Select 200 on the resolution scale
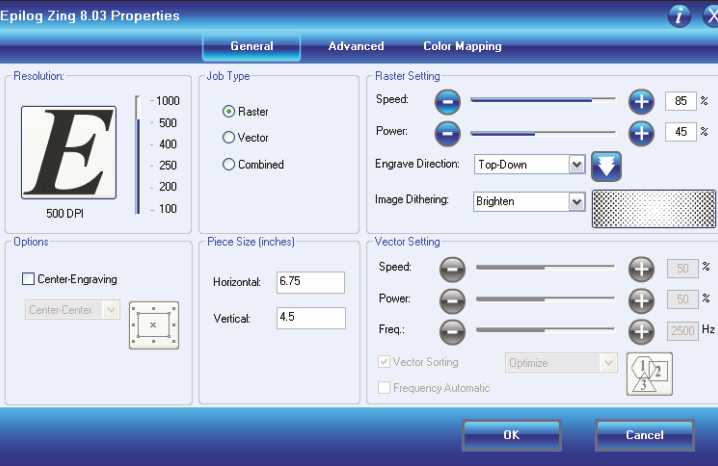Screen dimensions: 718x466 click(x=168, y=187)
